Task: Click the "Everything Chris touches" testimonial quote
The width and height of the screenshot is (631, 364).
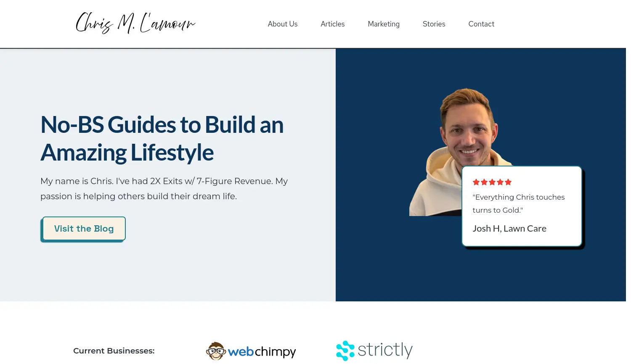Action: coord(519,203)
